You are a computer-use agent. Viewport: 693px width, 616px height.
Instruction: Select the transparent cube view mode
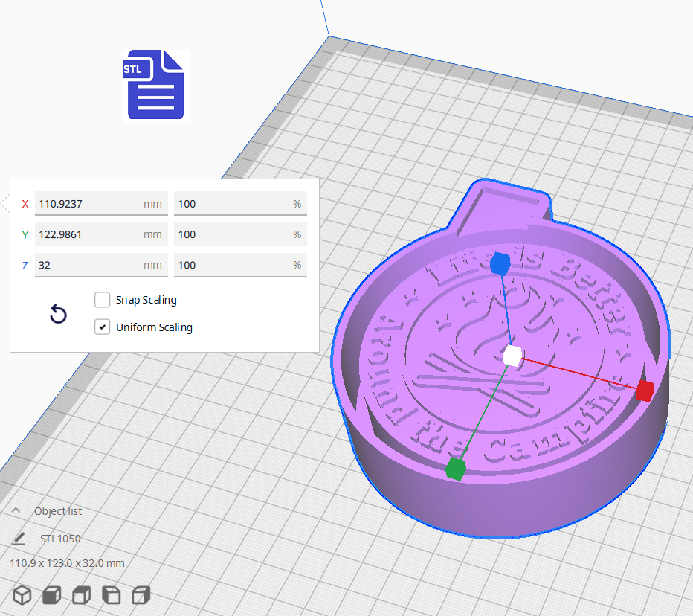[111, 595]
